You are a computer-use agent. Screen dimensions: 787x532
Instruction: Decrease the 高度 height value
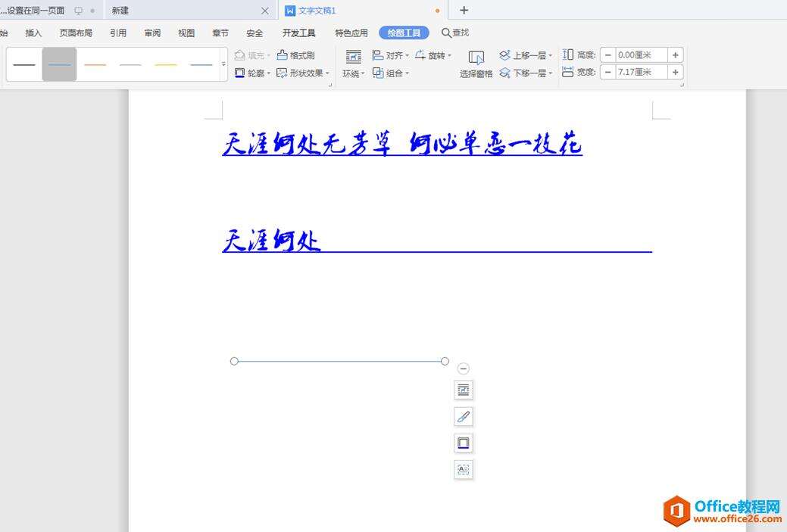coord(607,55)
